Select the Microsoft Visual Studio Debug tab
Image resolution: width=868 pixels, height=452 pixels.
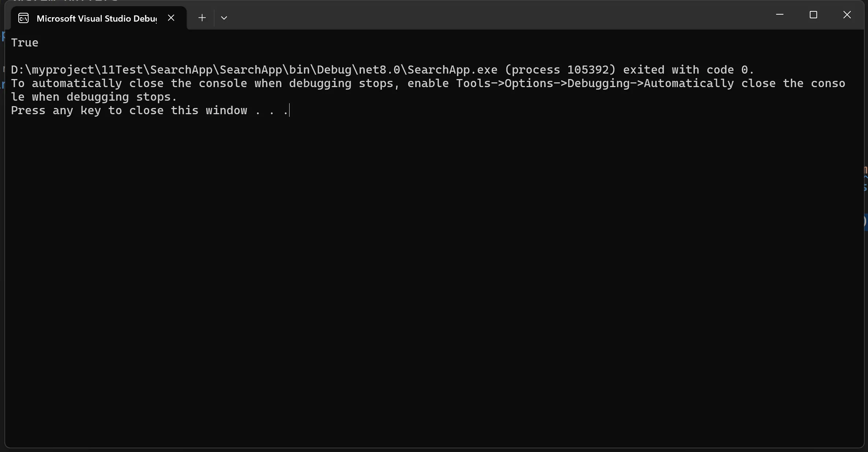(97, 18)
